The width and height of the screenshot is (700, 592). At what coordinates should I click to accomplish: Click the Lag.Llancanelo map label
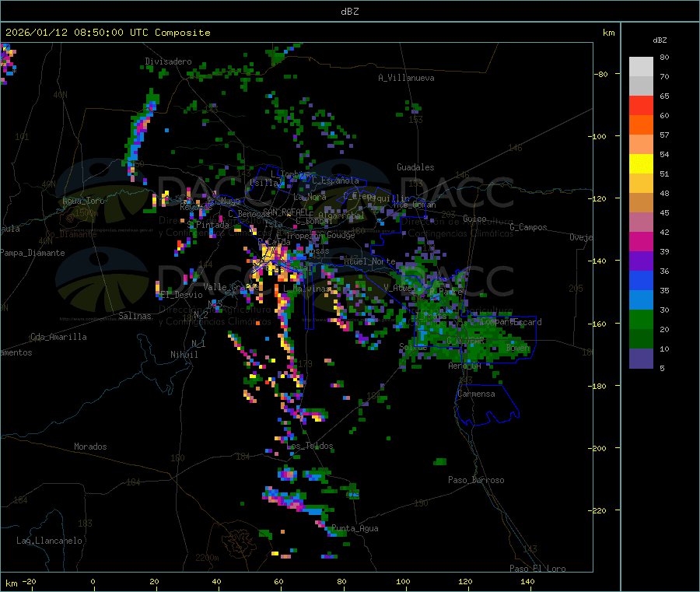pos(49,541)
